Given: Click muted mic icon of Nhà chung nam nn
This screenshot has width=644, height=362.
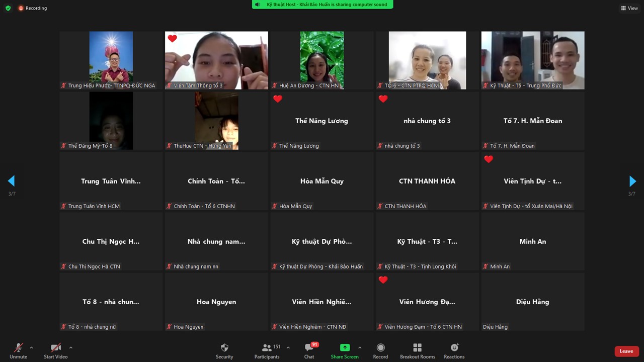Looking at the screenshot, I should [169, 266].
